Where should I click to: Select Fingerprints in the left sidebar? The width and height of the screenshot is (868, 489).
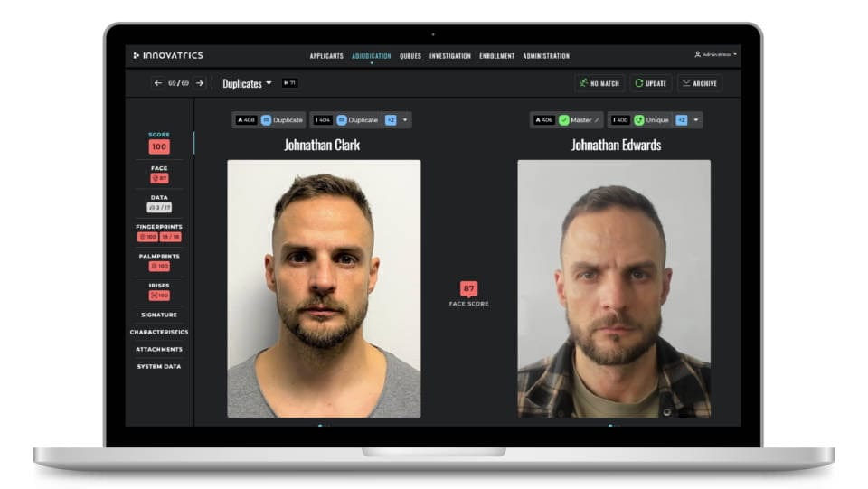coord(159,227)
